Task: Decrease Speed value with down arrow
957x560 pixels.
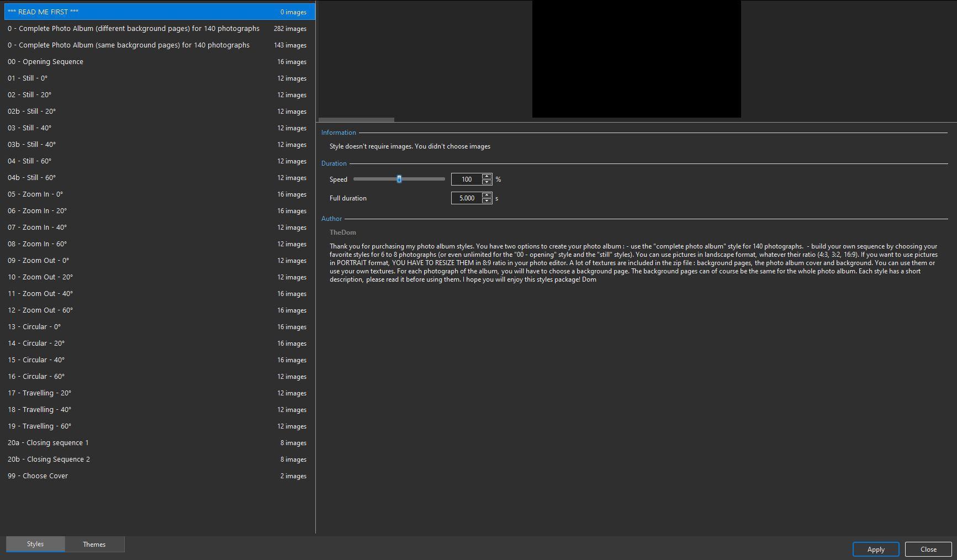Action: pos(487,182)
